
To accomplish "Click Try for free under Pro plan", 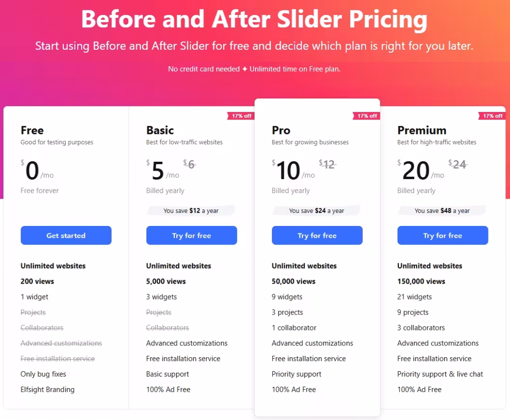I will [317, 235].
